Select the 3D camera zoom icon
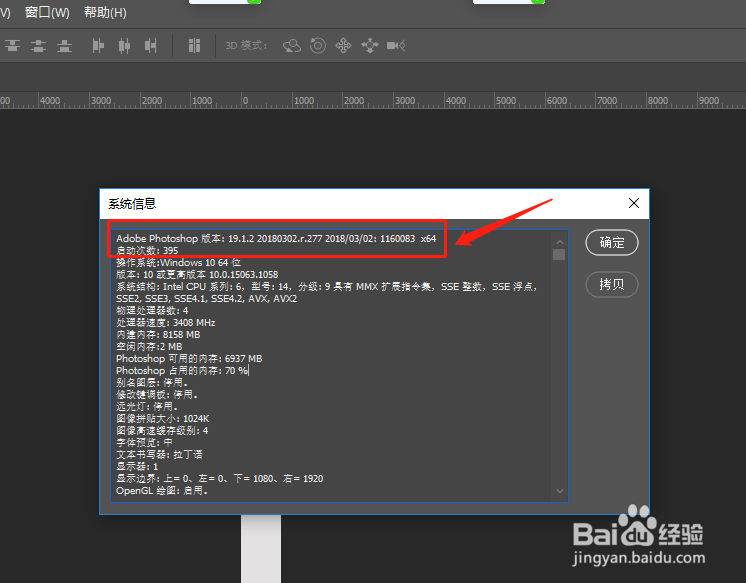The image size is (746, 583). pyautogui.click(x=396, y=46)
